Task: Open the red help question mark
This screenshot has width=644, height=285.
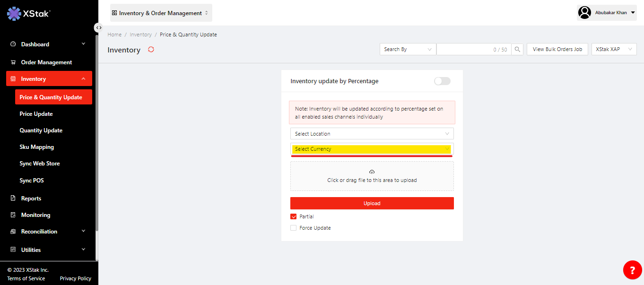Action: (632, 270)
